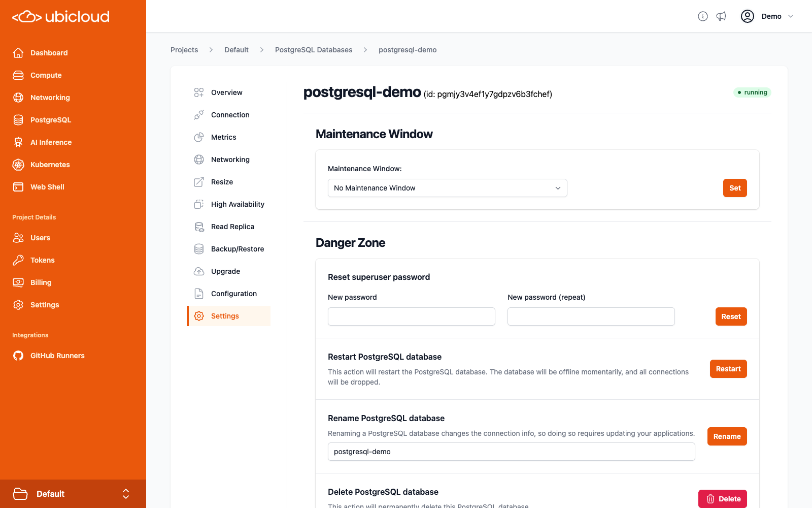Click the Connection plug icon
This screenshot has height=508, width=812.
coord(199,115)
